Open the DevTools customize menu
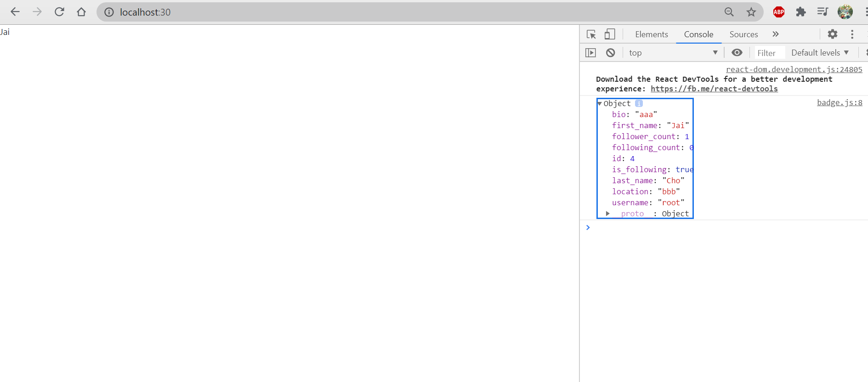 852,34
